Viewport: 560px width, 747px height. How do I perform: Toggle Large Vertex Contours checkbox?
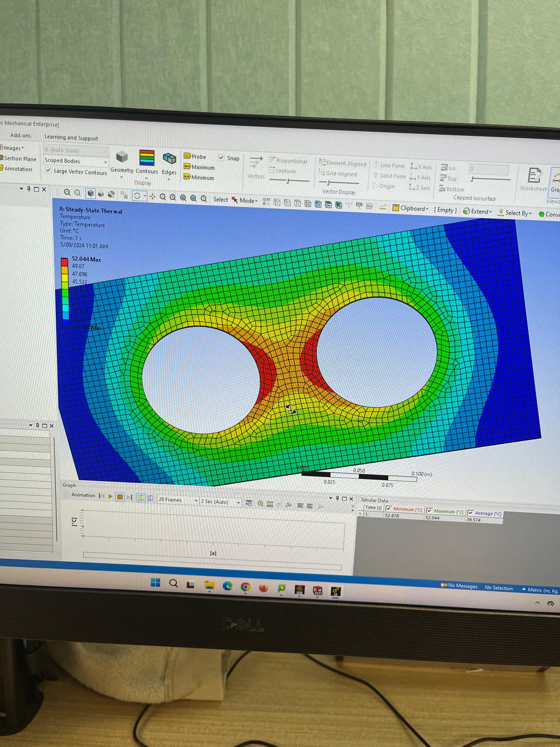[48, 170]
